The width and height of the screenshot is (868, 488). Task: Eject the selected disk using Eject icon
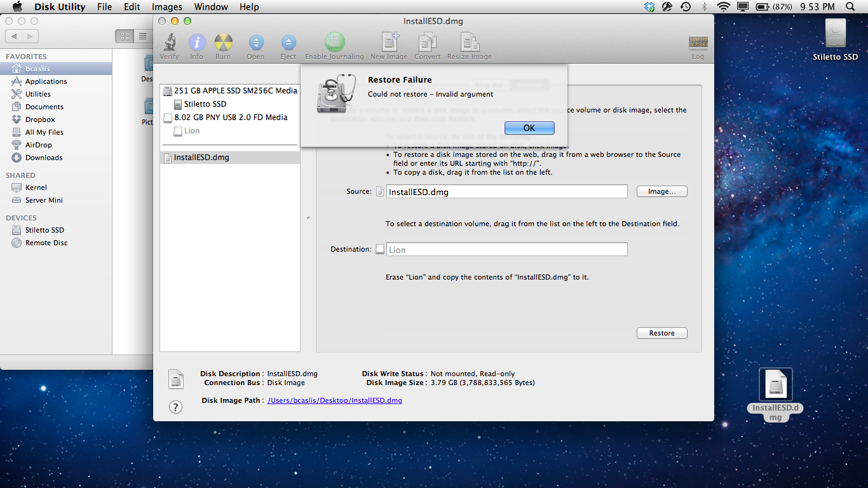(288, 43)
